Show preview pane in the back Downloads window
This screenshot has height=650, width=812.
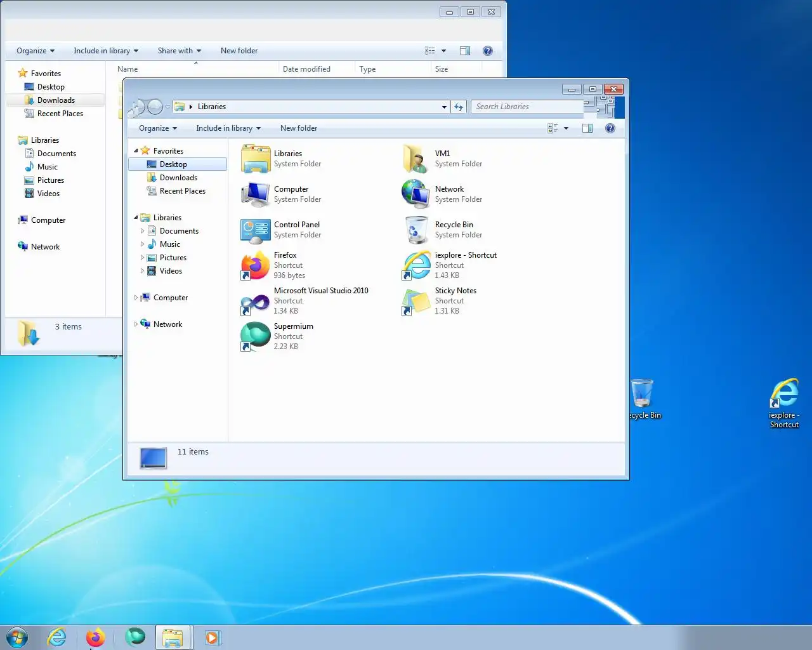tap(465, 51)
